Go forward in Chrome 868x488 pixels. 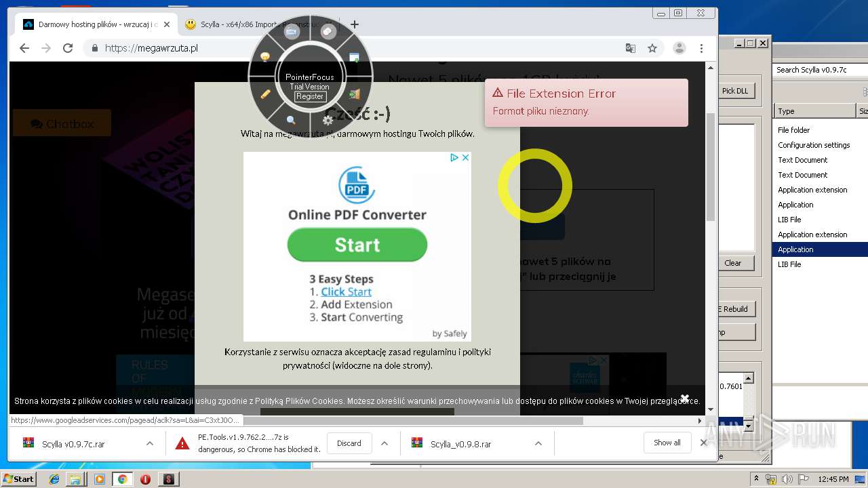click(46, 48)
